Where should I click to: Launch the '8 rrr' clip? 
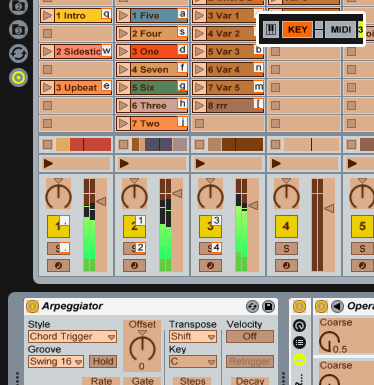199,105
